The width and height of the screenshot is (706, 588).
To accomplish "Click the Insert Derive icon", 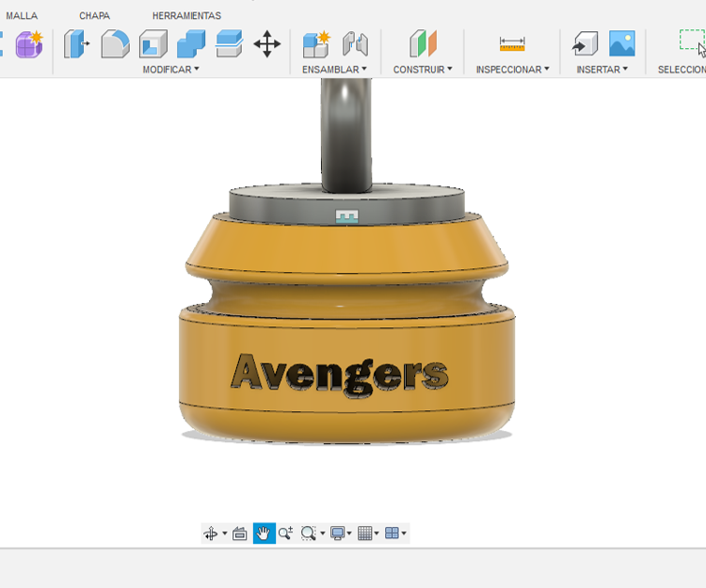I will tap(585, 43).
